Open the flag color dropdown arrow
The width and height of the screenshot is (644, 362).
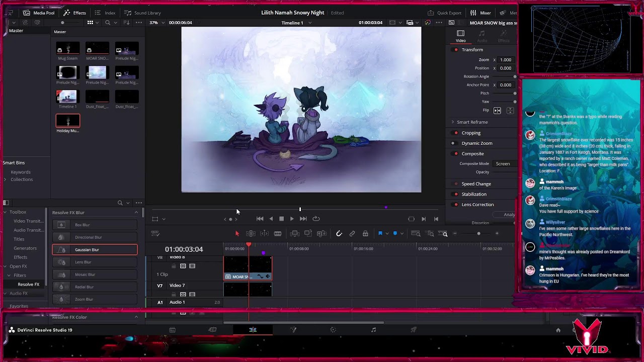pyautogui.click(x=386, y=234)
